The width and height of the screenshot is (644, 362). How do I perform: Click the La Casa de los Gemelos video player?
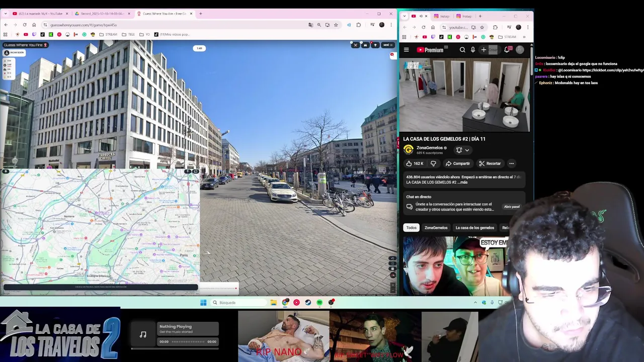[x=464, y=95]
